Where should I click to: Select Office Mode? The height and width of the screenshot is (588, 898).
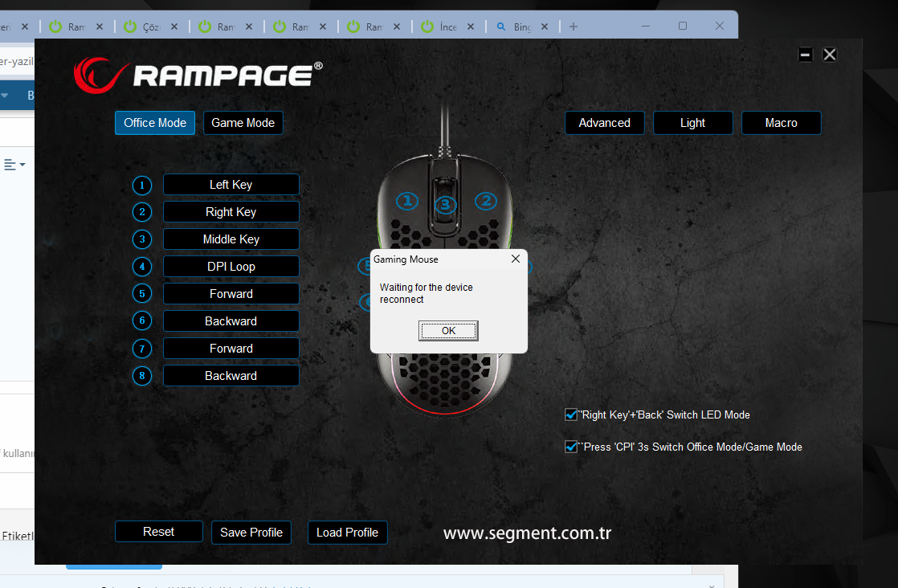(x=155, y=123)
